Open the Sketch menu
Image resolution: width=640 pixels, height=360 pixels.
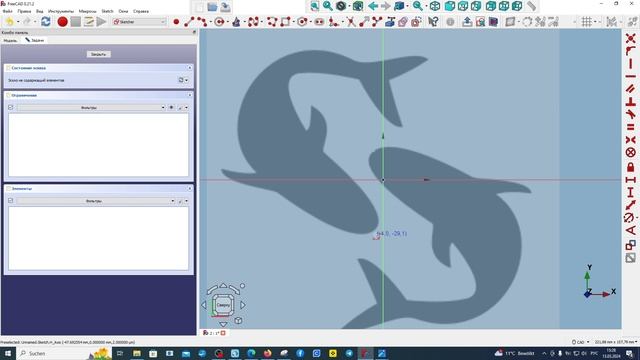point(107,11)
